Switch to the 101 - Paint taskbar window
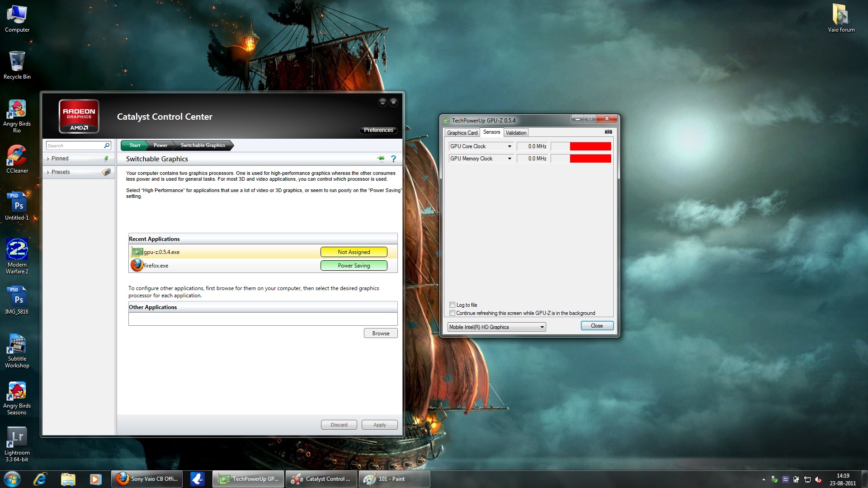 pos(394,479)
